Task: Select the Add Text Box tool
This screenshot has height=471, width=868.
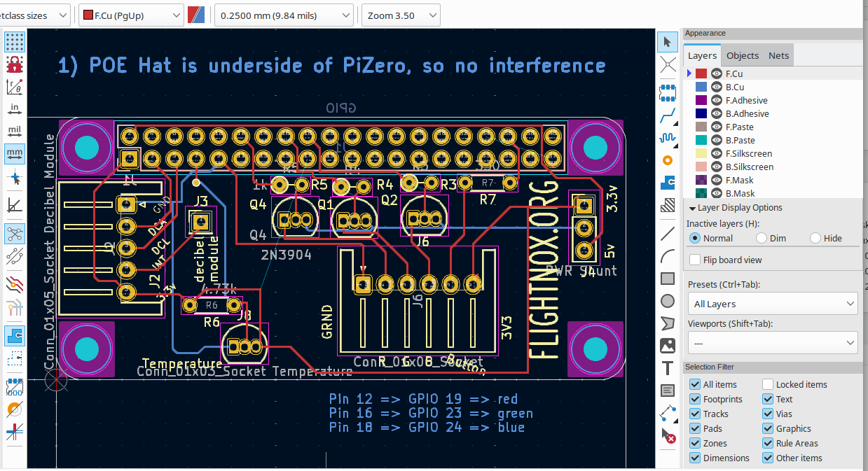Action: [x=668, y=391]
